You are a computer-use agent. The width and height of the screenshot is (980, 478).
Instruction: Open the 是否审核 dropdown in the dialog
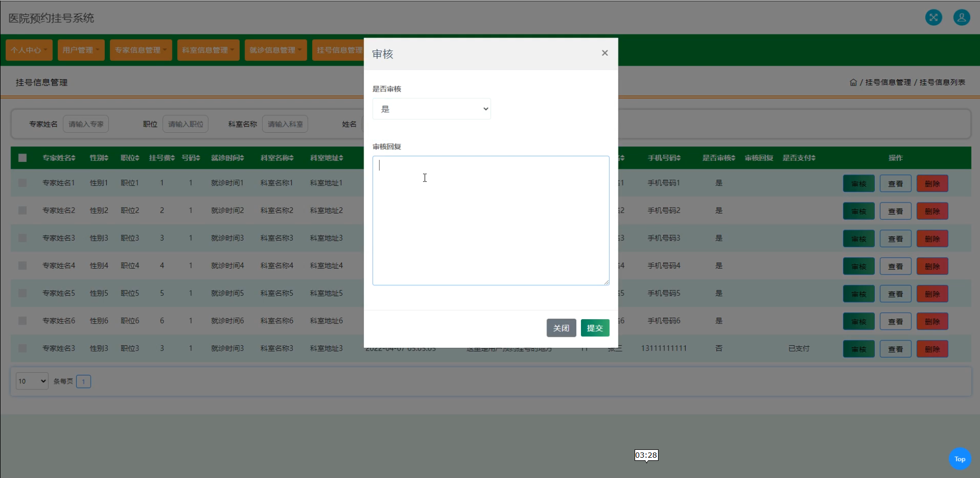[x=431, y=109]
